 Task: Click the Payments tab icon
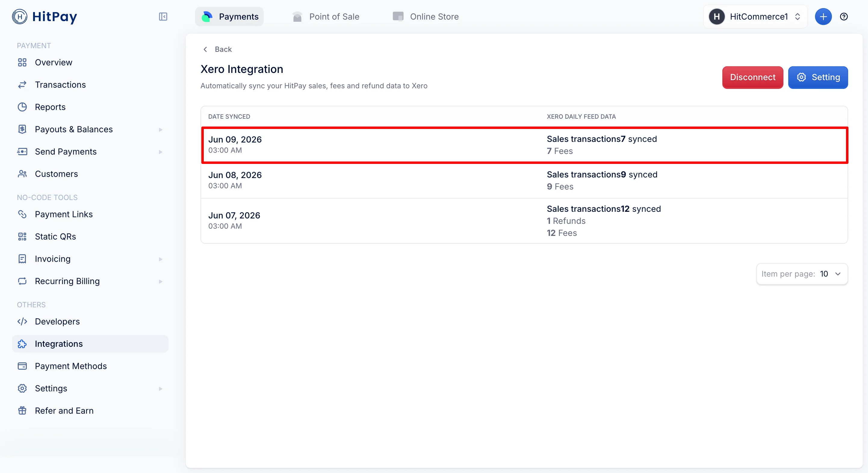[x=206, y=17]
